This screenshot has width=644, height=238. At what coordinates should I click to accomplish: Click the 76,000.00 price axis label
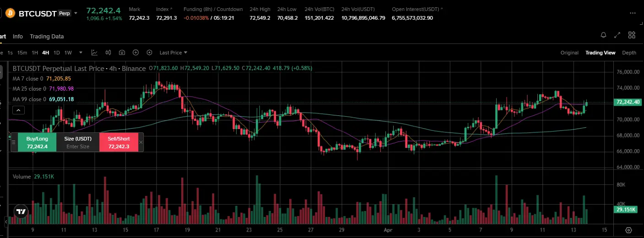pos(628,72)
